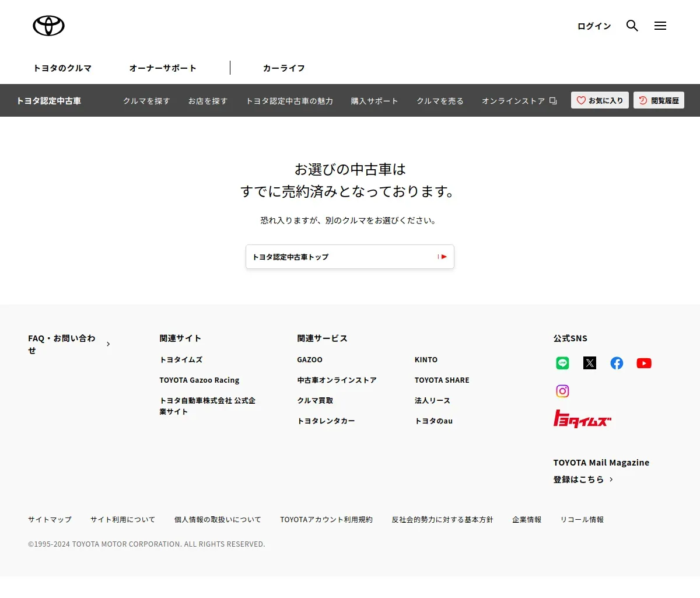Click the heart icon in お気に入り

tap(581, 100)
